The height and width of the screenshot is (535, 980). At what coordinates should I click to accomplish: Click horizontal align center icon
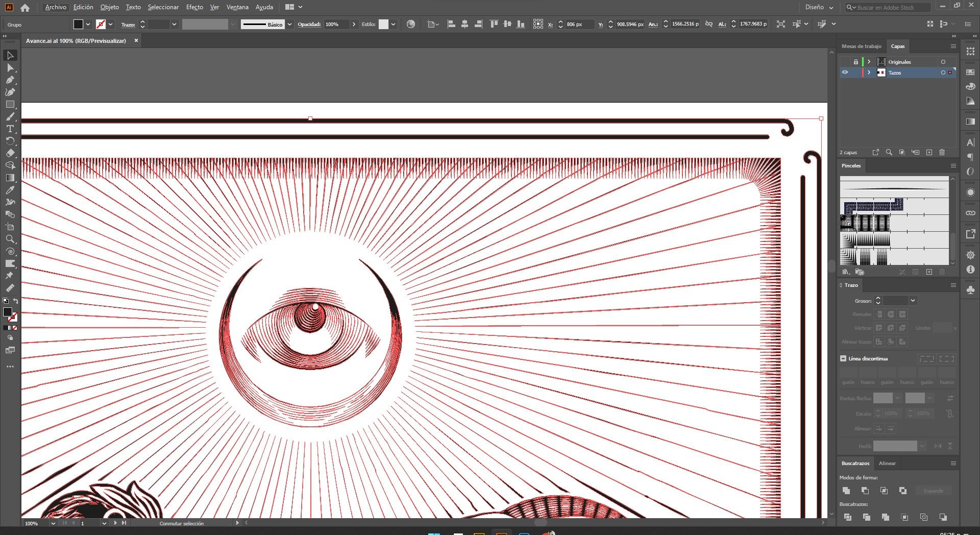[x=464, y=24]
